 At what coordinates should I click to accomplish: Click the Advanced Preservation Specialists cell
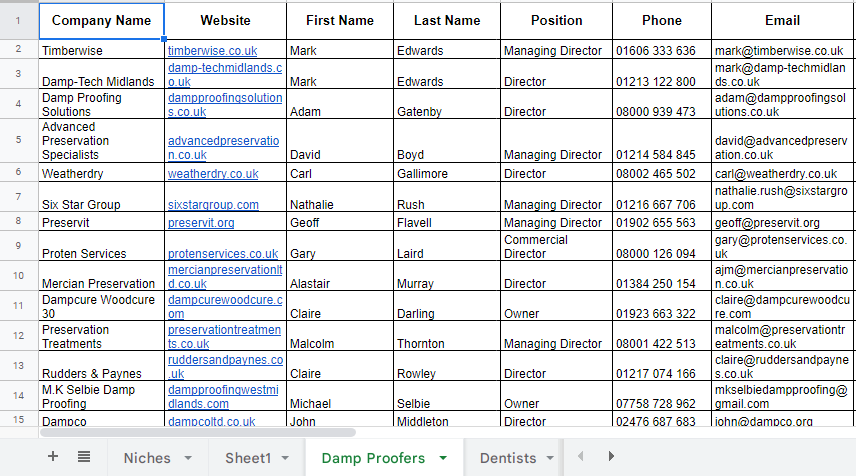tap(102, 140)
